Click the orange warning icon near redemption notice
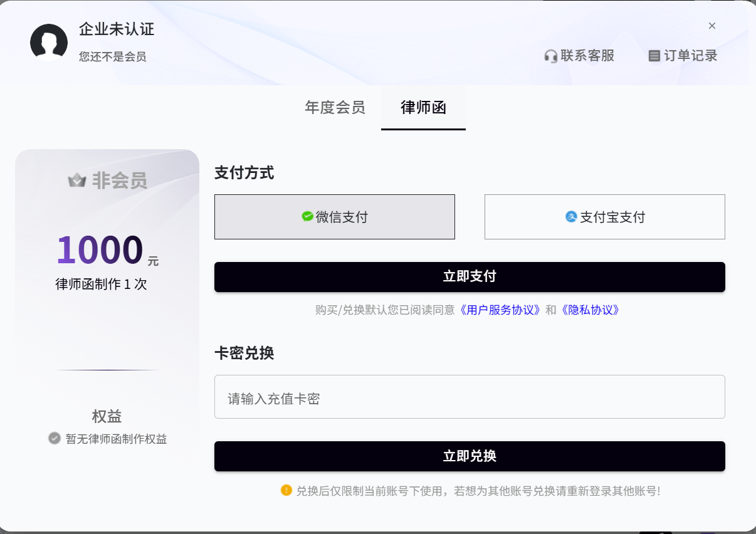 (x=286, y=490)
